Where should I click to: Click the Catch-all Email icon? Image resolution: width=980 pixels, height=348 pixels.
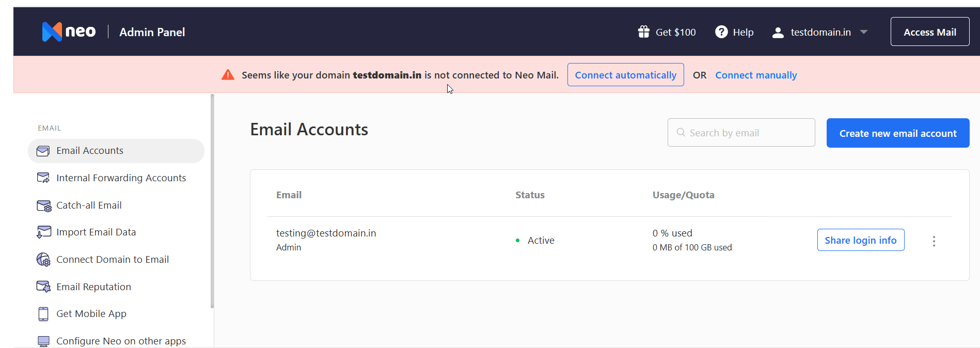click(x=44, y=206)
